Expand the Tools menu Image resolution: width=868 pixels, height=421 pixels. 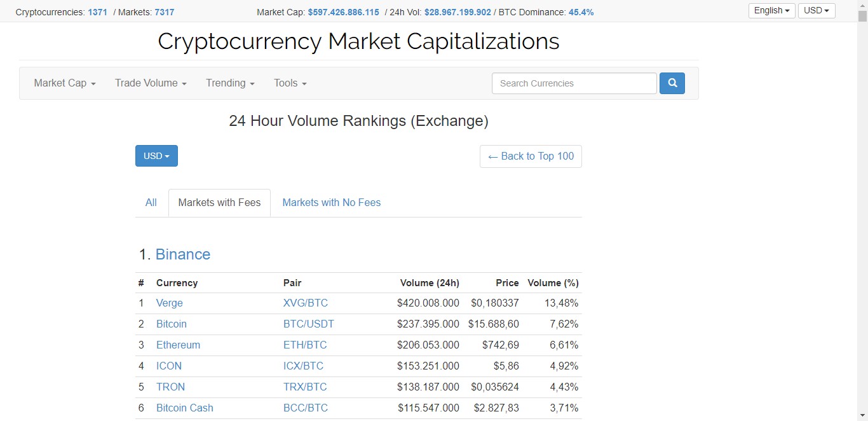coord(290,83)
